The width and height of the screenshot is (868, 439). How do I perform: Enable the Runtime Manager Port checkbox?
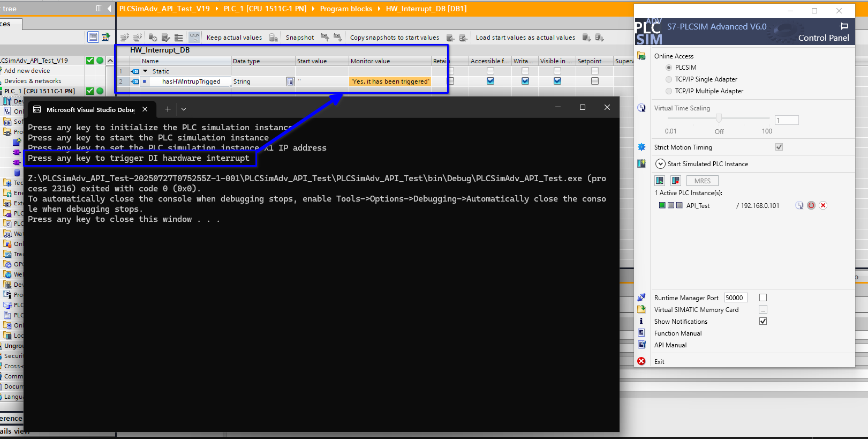click(763, 297)
